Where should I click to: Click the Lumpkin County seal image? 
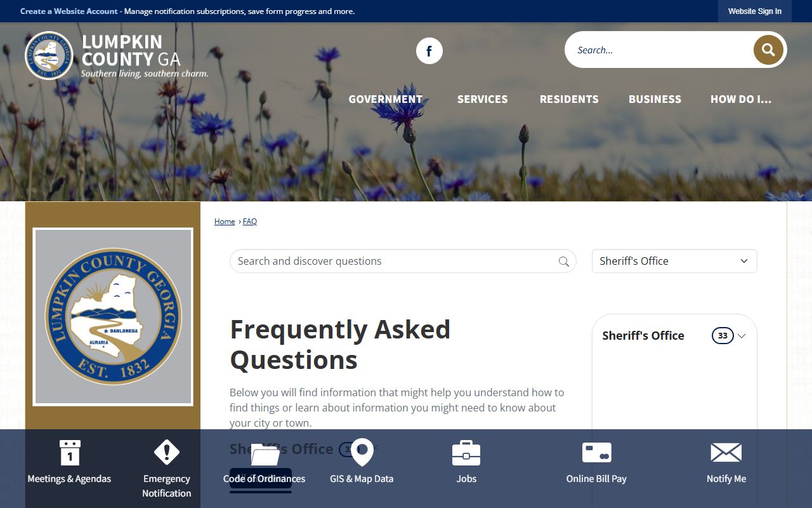113,317
